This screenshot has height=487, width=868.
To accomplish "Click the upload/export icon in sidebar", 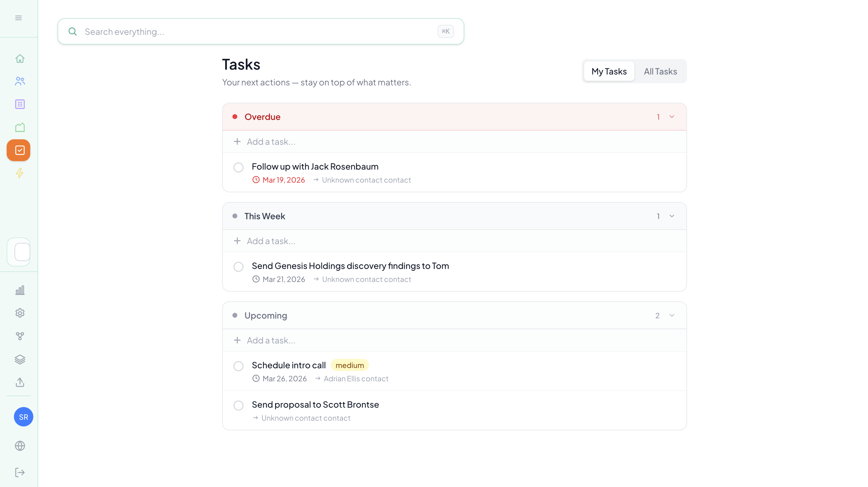I will point(20,382).
